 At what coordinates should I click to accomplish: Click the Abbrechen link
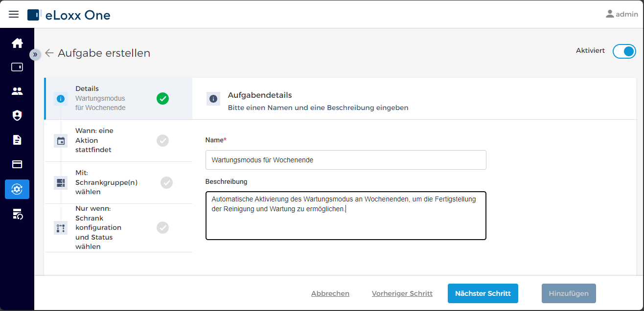coord(330,293)
